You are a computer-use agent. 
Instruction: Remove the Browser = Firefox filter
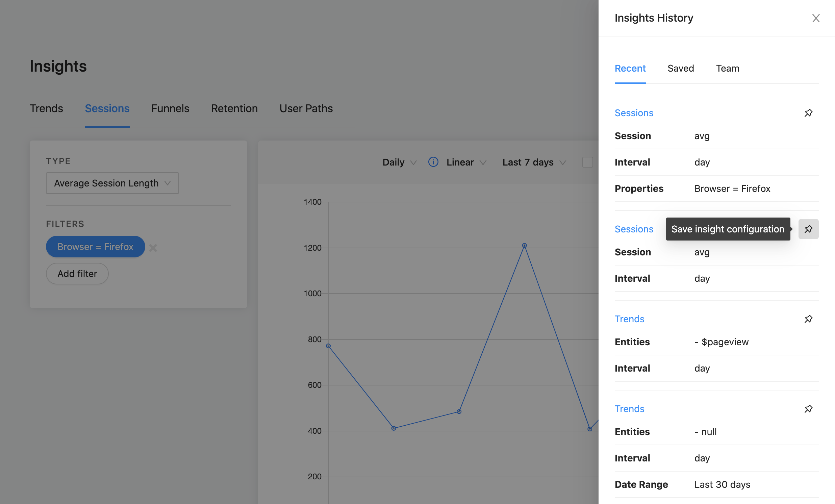pyautogui.click(x=153, y=247)
